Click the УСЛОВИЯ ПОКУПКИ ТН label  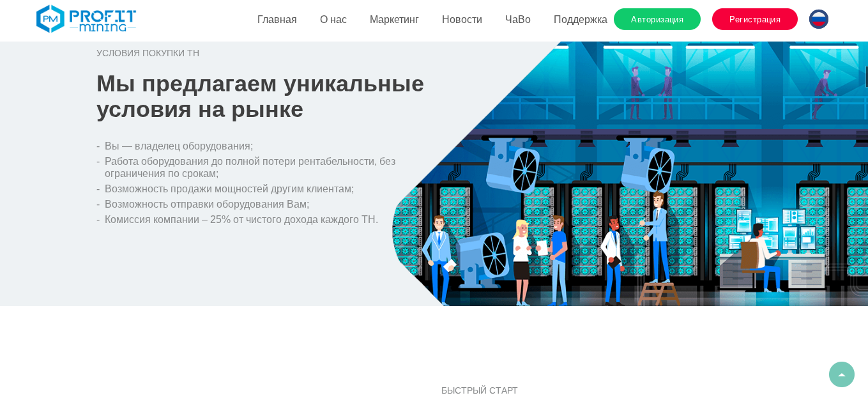coord(148,53)
